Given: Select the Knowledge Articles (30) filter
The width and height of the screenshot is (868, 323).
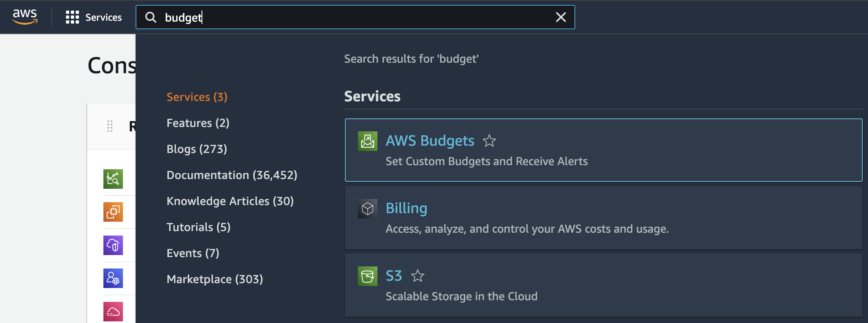Looking at the screenshot, I should tap(230, 201).
